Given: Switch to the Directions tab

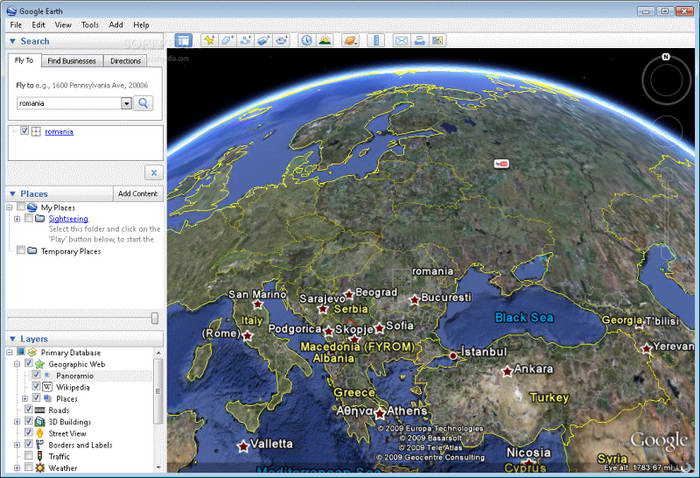Looking at the screenshot, I should [125, 61].
